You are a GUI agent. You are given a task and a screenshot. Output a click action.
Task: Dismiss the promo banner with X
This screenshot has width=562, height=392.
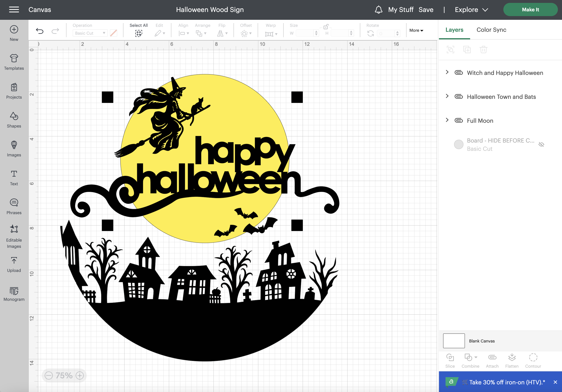click(x=555, y=382)
